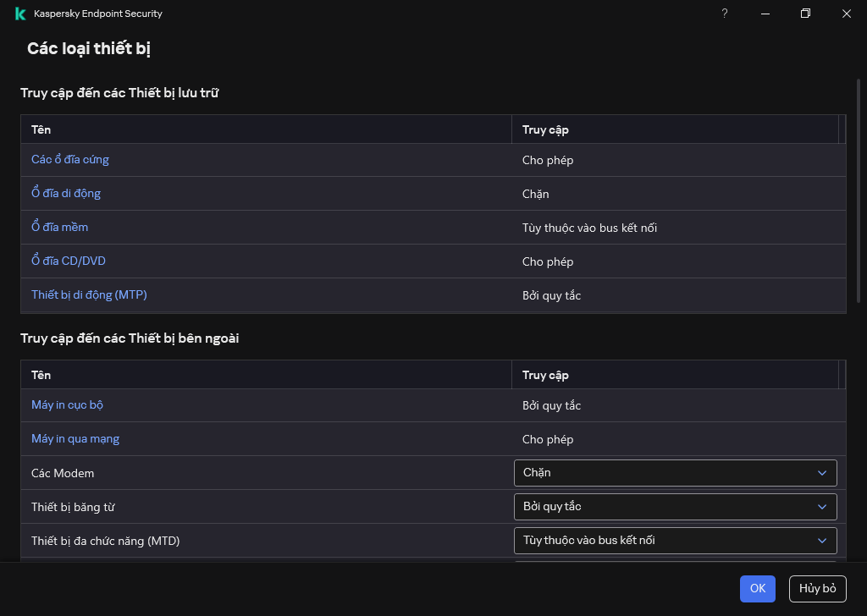This screenshot has width=867, height=616.
Task: Click Truy cập header in external devices table
Action: pos(545,376)
